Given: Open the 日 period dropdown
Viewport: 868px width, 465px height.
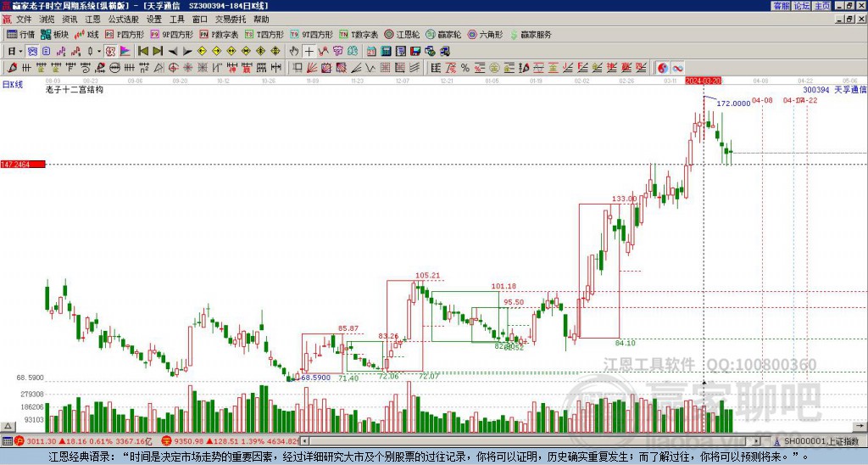Looking at the screenshot, I should (14, 52).
